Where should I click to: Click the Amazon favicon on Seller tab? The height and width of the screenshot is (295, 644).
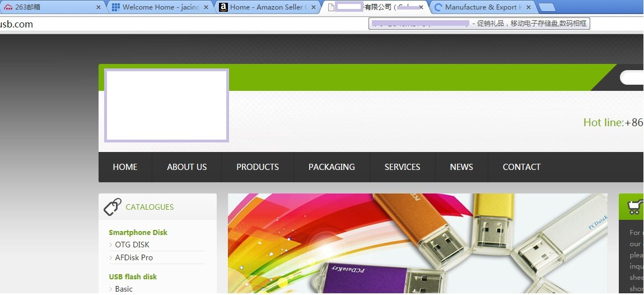(x=223, y=7)
